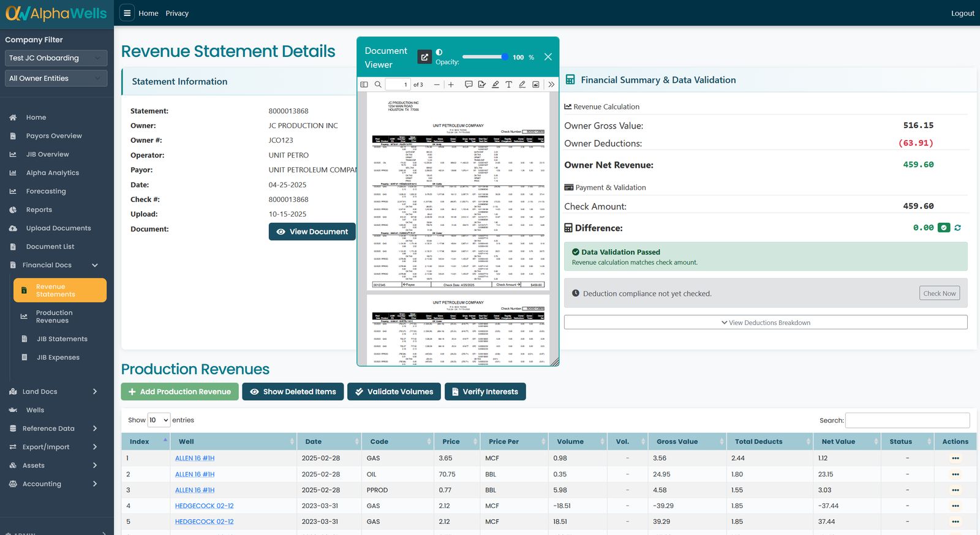This screenshot has height=535, width=980.
Task: Expand View Deductions Breakdown
Action: point(766,323)
